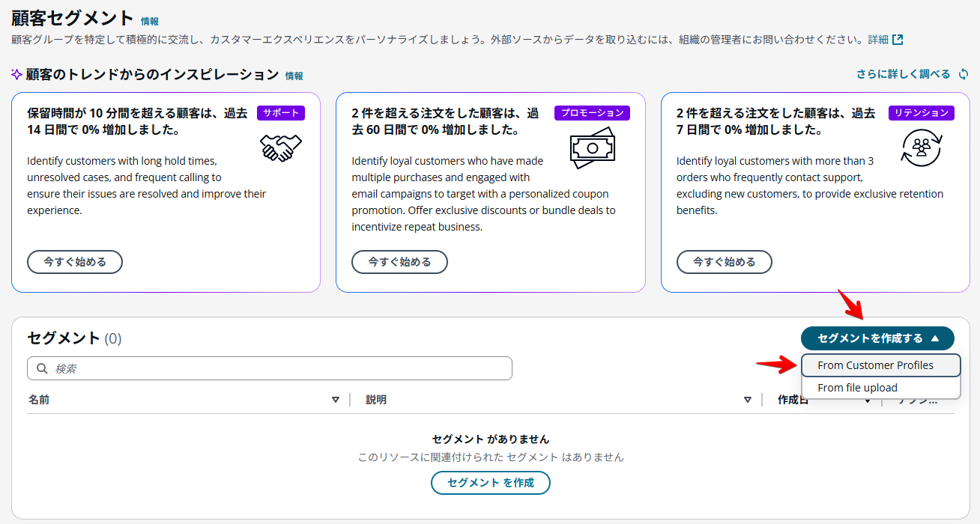Click the money bill icon on promotion card
980x524 pixels.
[x=592, y=147]
